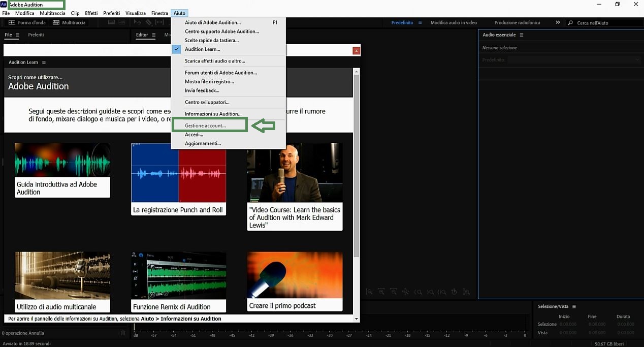
Task: Select the Razor tool in the toolbar
Action: coord(149,22)
